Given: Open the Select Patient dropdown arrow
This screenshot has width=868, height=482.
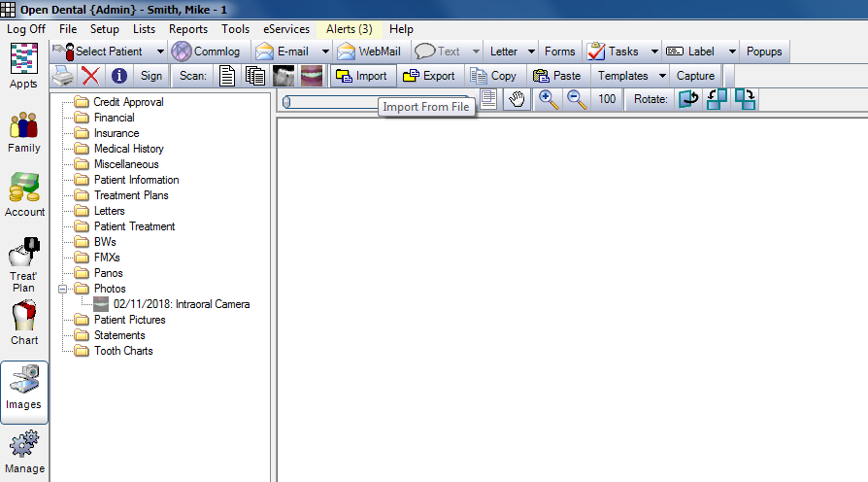Looking at the screenshot, I should pyautogui.click(x=160, y=52).
